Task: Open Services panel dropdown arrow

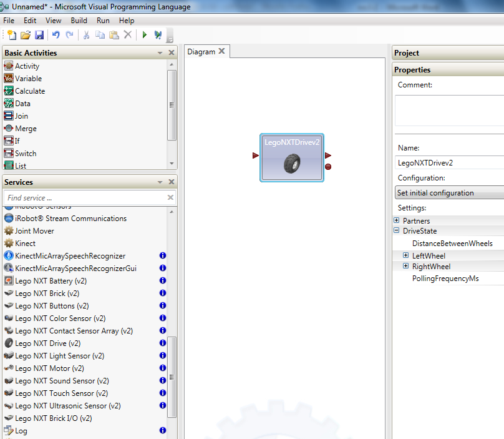Action: tap(160, 182)
